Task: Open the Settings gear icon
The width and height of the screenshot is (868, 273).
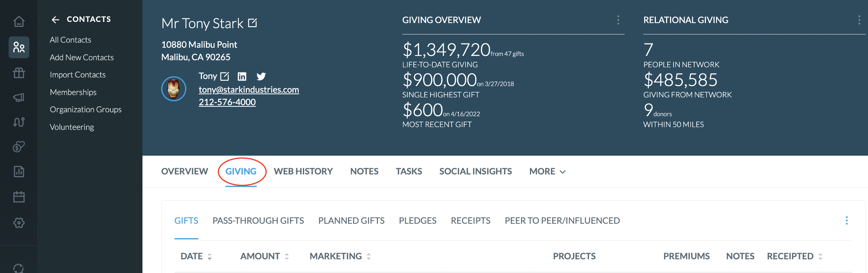Action: (19, 223)
